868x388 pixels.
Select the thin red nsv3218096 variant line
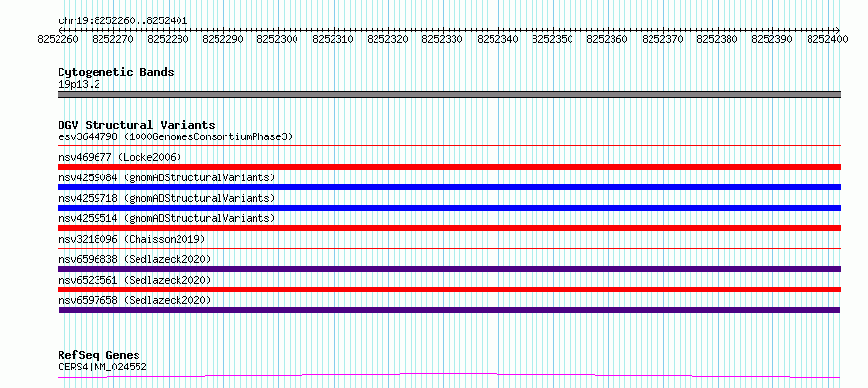point(449,249)
